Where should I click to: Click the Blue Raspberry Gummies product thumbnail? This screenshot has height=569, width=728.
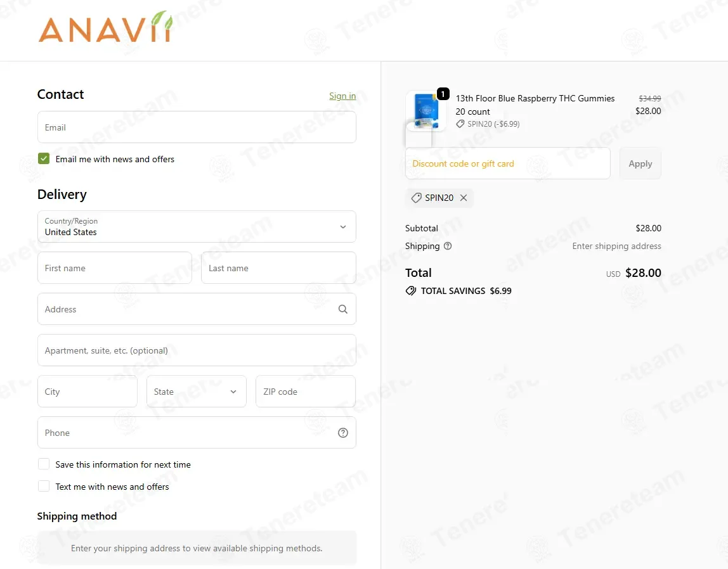[x=426, y=112]
